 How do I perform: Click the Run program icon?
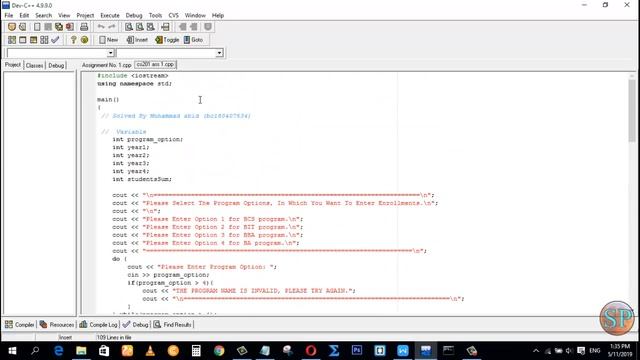coord(22,40)
